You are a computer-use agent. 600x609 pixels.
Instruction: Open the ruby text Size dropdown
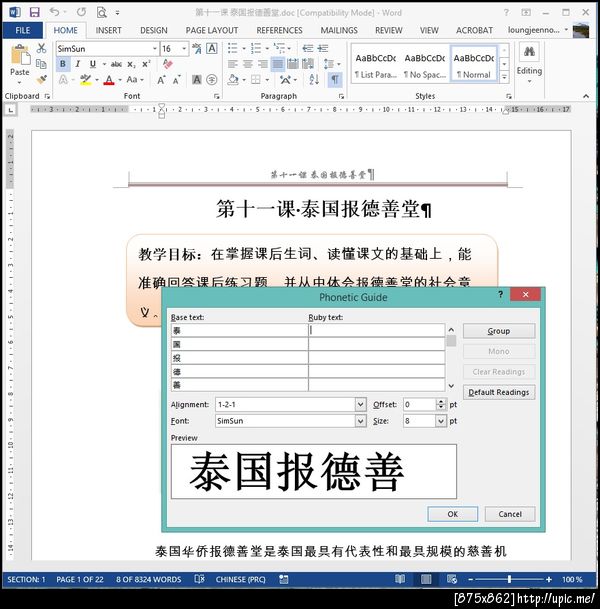coord(441,421)
